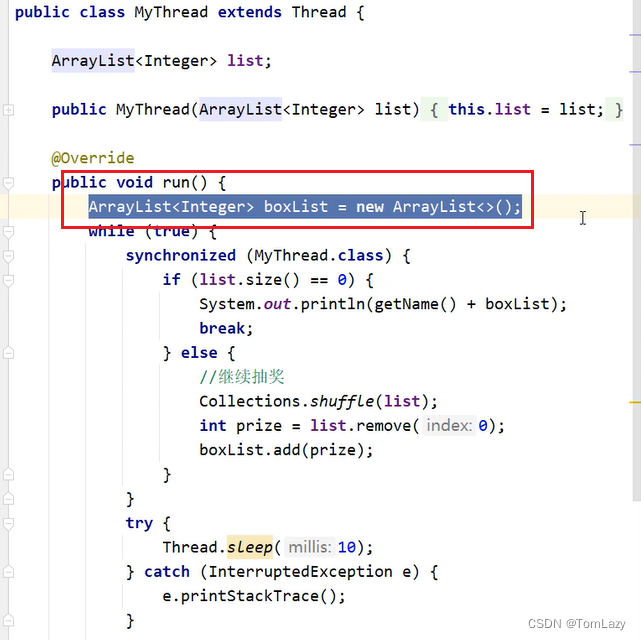The width and height of the screenshot is (641, 640).
Task: Click the 'try' keyword
Action: point(139,523)
